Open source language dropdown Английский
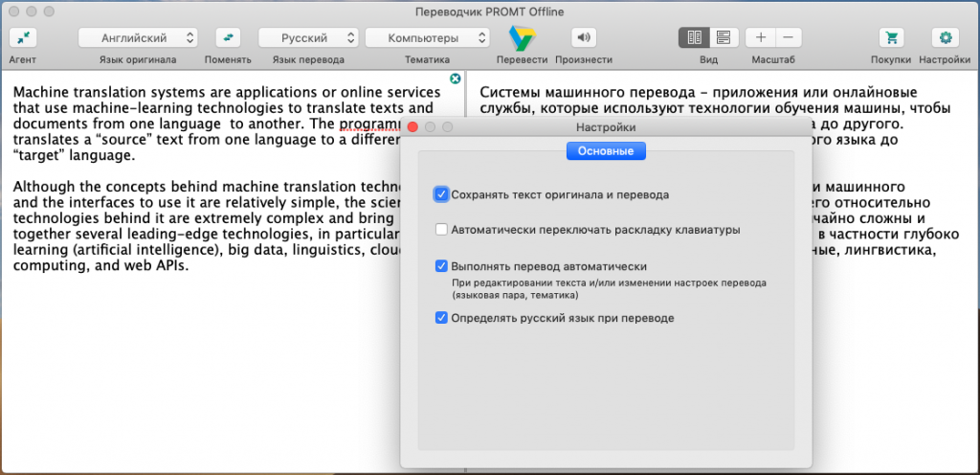The height and width of the screenshot is (475, 980). [138, 38]
